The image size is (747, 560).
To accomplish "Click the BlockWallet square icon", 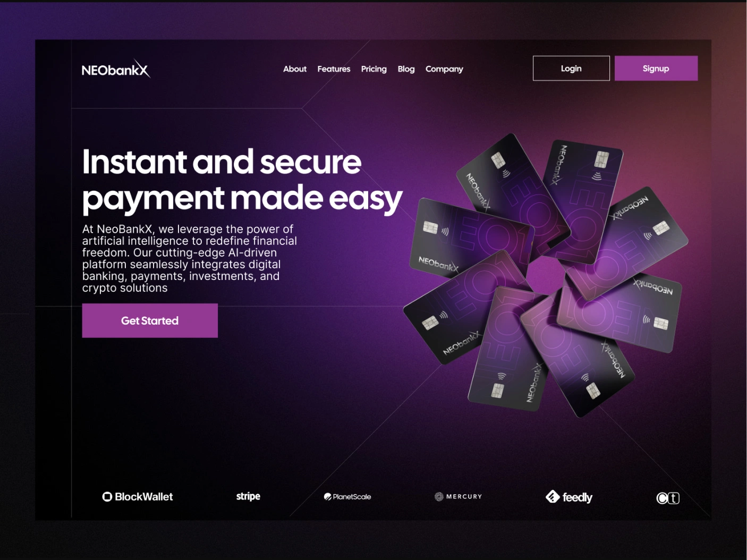I will click(x=107, y=497).
